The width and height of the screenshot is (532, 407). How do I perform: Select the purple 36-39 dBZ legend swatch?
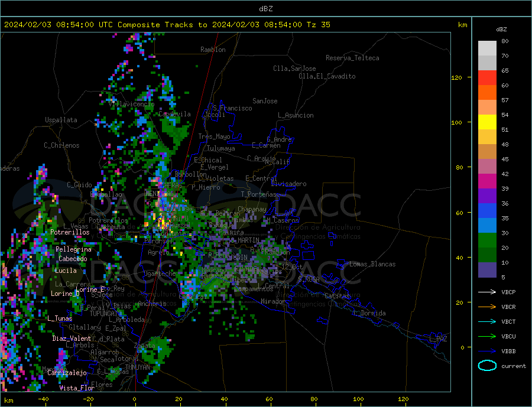click(x=487, y=196)
